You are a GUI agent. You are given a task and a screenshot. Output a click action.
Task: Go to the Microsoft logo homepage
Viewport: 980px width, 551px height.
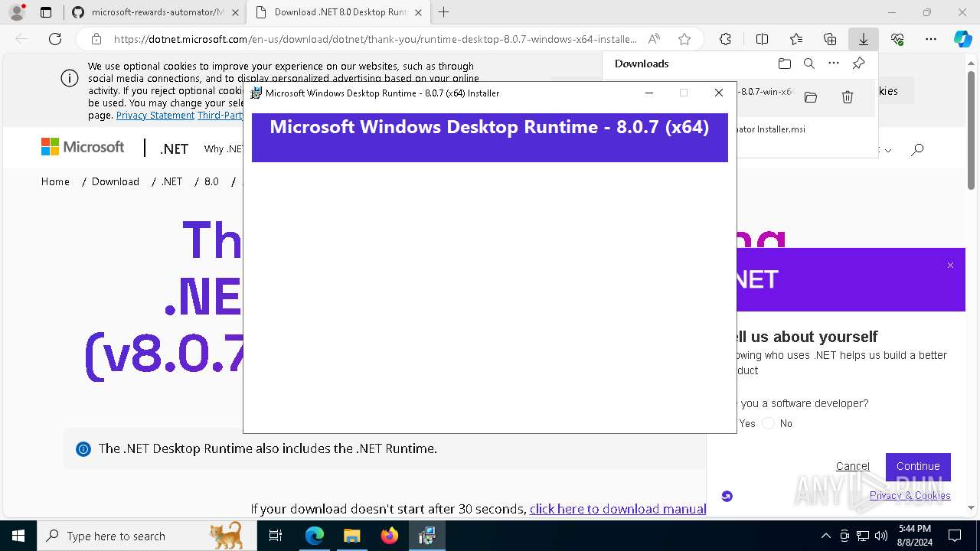[83, 147]
